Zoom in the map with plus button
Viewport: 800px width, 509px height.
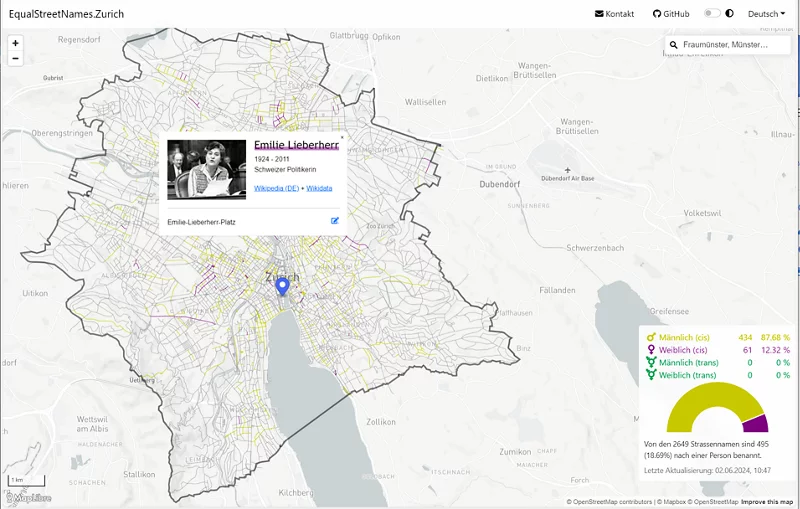coord(15,43)
